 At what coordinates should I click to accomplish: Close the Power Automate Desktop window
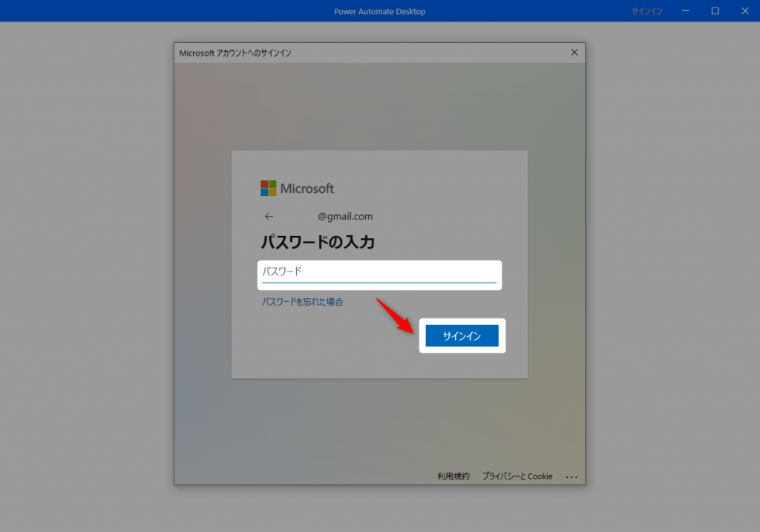745,10
